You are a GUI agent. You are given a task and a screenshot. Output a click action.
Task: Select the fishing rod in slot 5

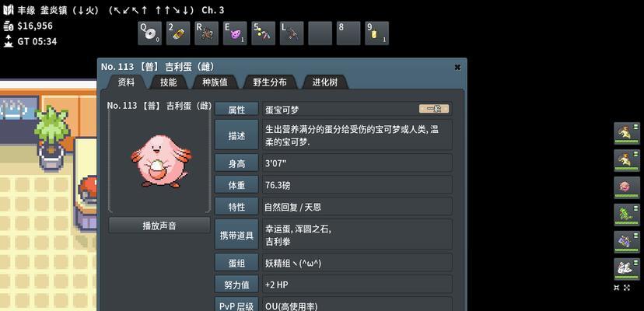pyautogui.click(x=263, y=33)
